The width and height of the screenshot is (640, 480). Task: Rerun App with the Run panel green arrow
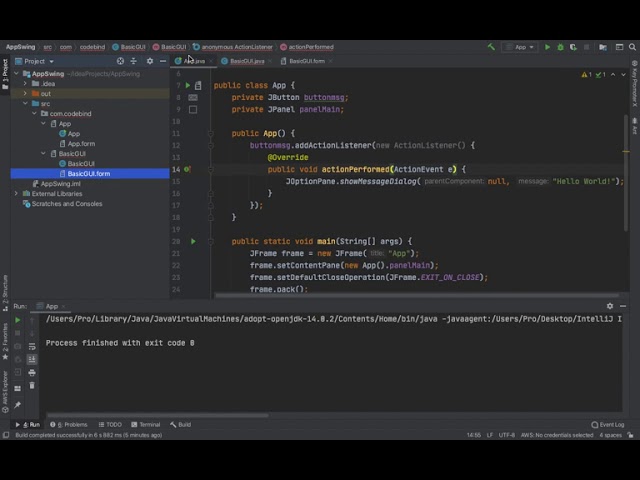(x=18, y=320)
